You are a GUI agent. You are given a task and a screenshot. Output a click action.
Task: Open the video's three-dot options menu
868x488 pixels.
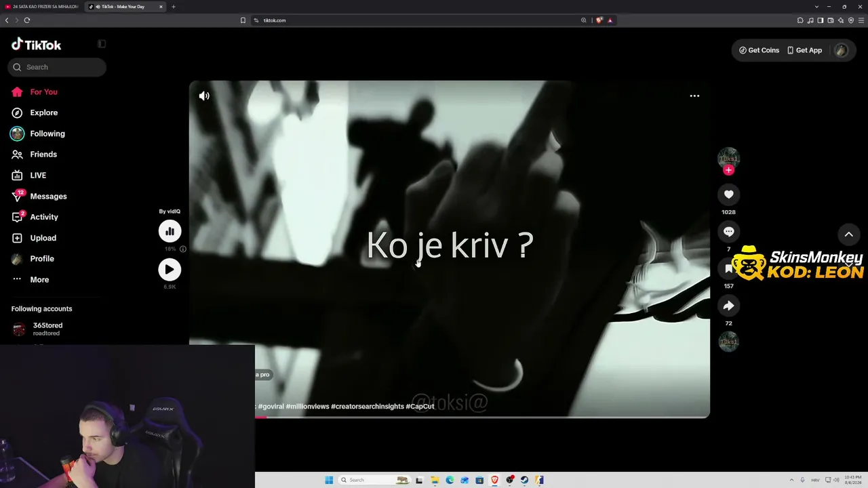694,96
